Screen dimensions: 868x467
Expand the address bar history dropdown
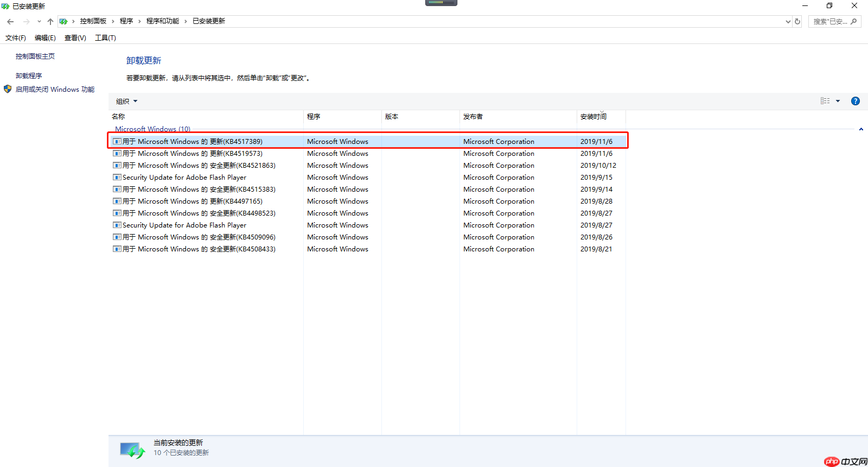click(x=788, y=22)
